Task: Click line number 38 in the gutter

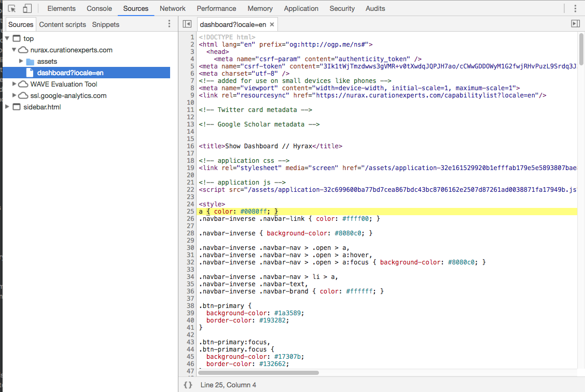Action: pos(191,306)
